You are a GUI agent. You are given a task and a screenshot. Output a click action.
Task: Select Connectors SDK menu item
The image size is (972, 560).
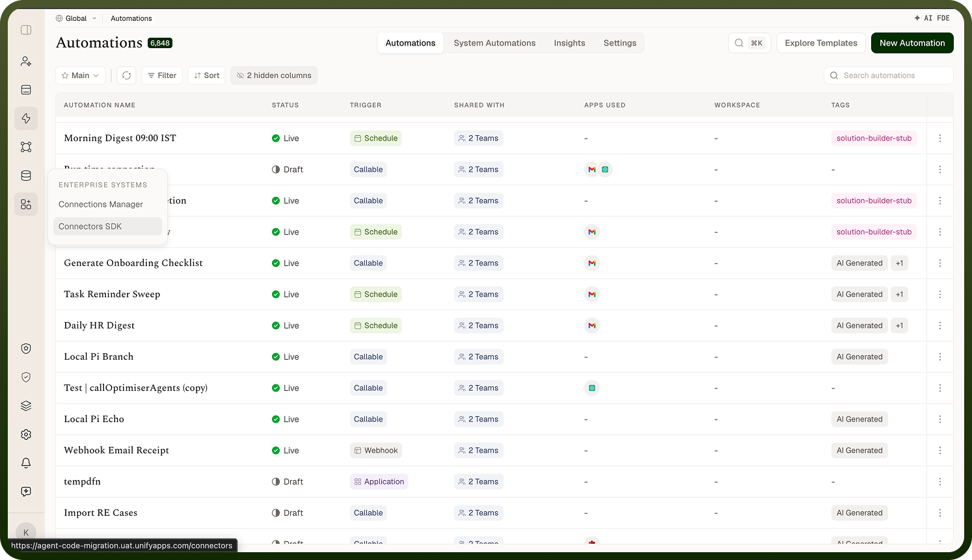(x=107, y=226)
